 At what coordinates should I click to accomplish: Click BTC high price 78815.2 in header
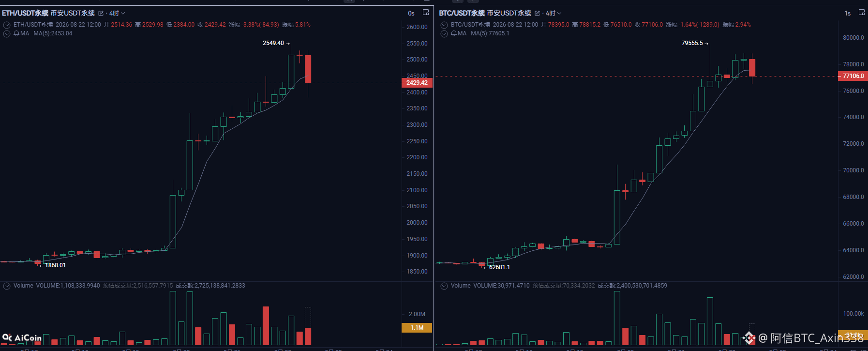pyautogui.click(x=590, y=25)
